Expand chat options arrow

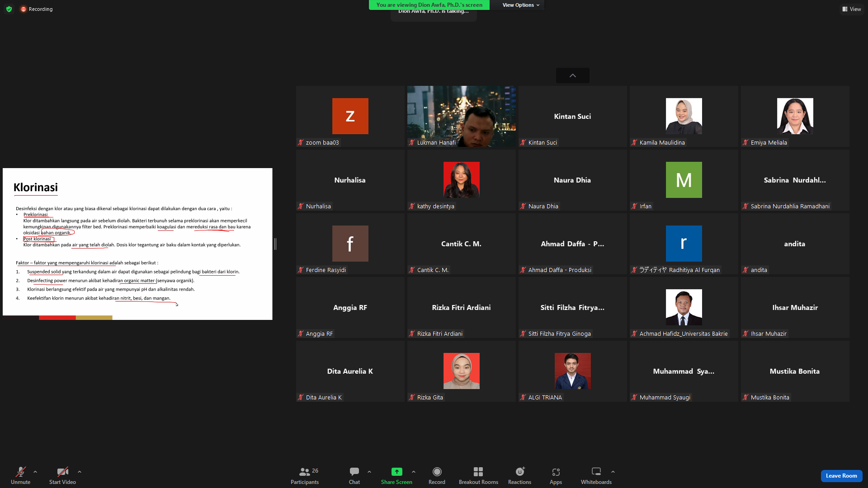point(369,472)
